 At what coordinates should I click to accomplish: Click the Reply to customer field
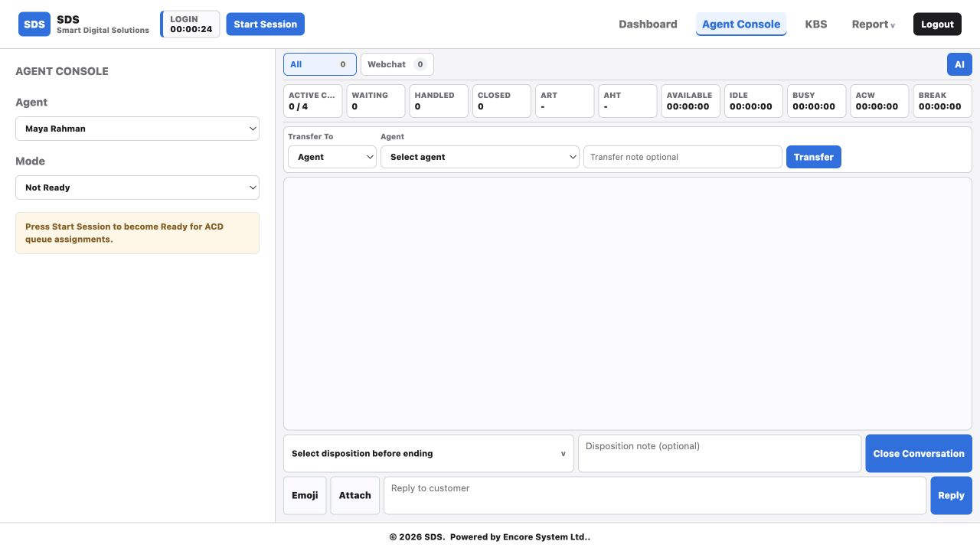coord(655,496)
